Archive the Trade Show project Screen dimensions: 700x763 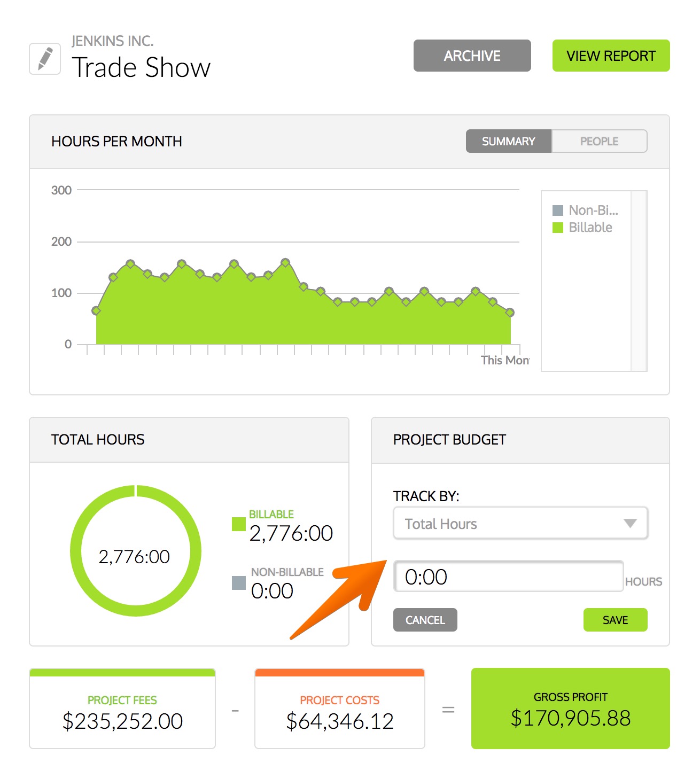(472, 56)
